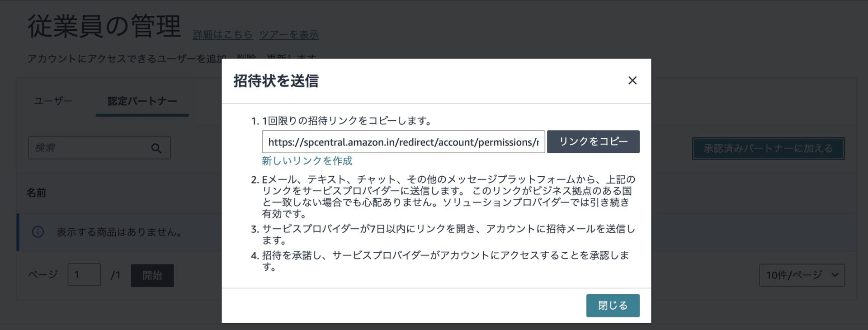The height and width of the screenshot is (330, 868).
Task: Click the 表示する商品はありません message text
Action: click(120, 232)
